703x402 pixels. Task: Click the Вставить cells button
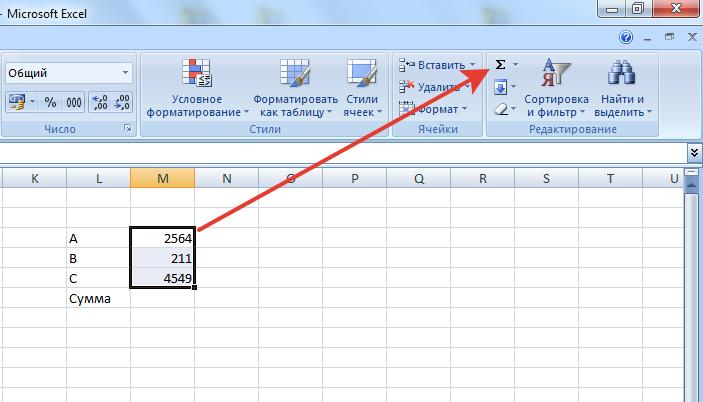438,65
